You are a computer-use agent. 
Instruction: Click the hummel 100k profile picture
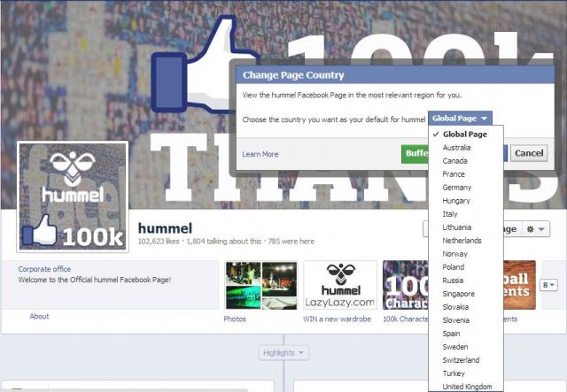coord(73,196)
